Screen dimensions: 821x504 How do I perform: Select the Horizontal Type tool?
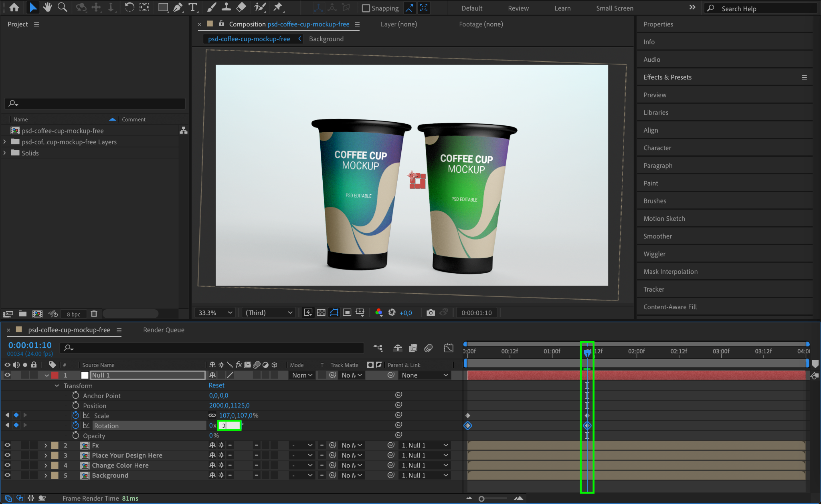(x=193, y=7)
